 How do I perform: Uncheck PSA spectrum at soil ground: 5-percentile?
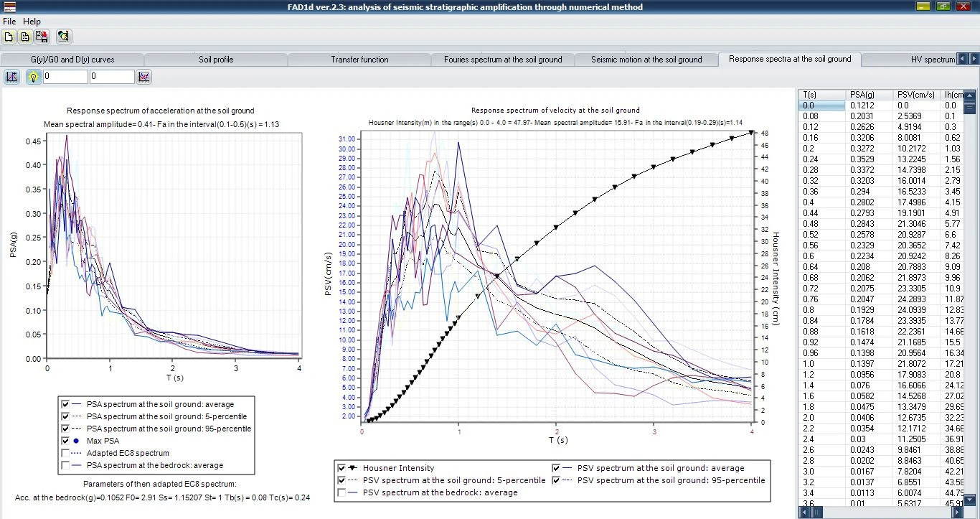click(66, 416)
